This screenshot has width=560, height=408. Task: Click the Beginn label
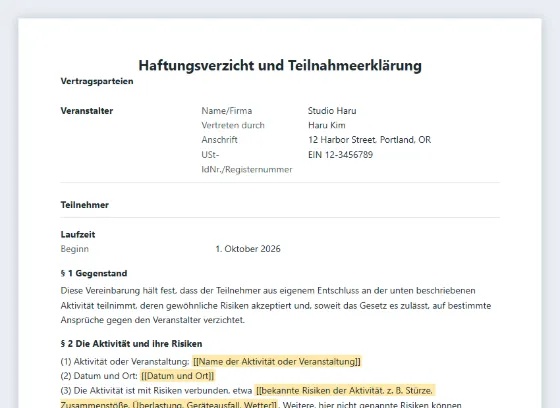pos(75,249)
